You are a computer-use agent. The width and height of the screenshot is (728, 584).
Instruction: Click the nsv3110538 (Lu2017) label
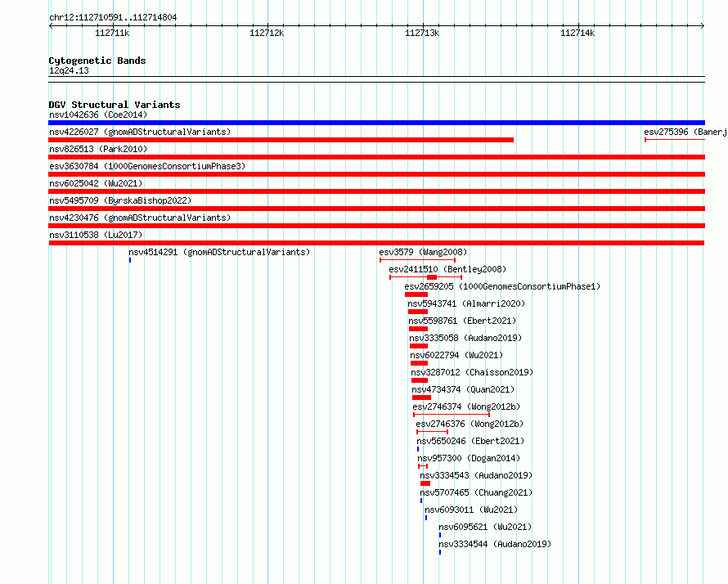(96, 235)
